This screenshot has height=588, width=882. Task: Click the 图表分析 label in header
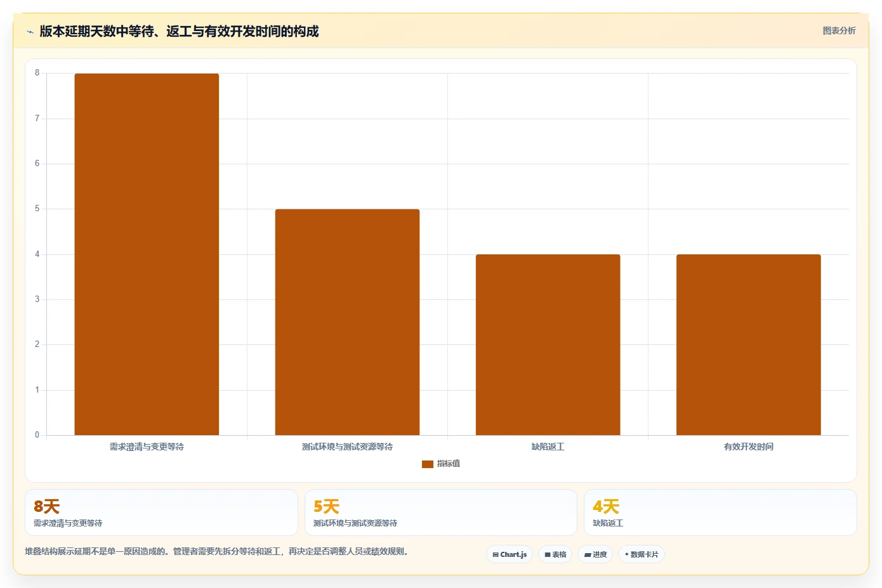839,30
